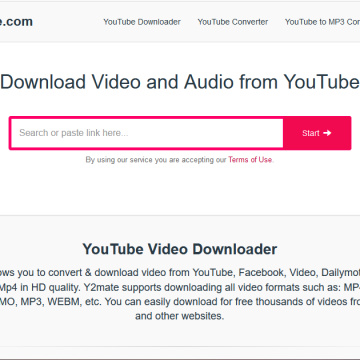Click the last paragraph line 'and other websites.'
The width and height of the screenshot is (360, 360).
180,316
